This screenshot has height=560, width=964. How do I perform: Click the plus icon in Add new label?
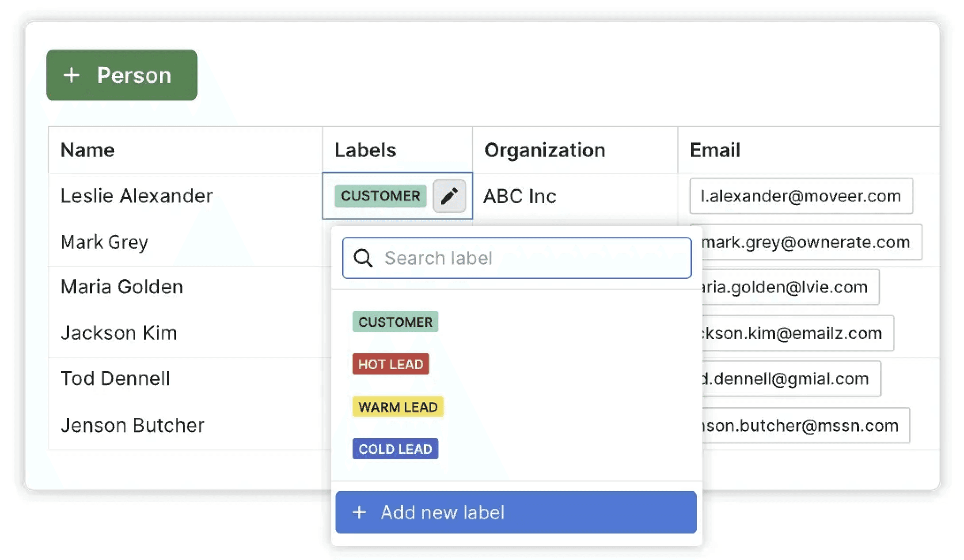click(x=359, y=512)
